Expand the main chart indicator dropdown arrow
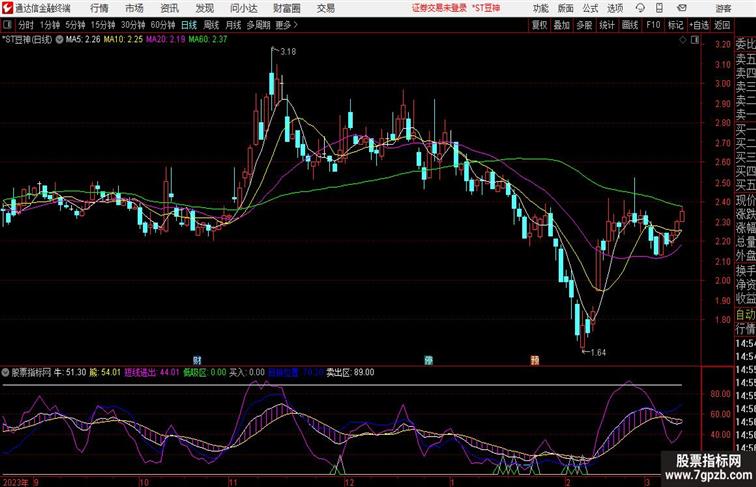The image size is (756, 487). pyautogui.click(x=59, y=40)
